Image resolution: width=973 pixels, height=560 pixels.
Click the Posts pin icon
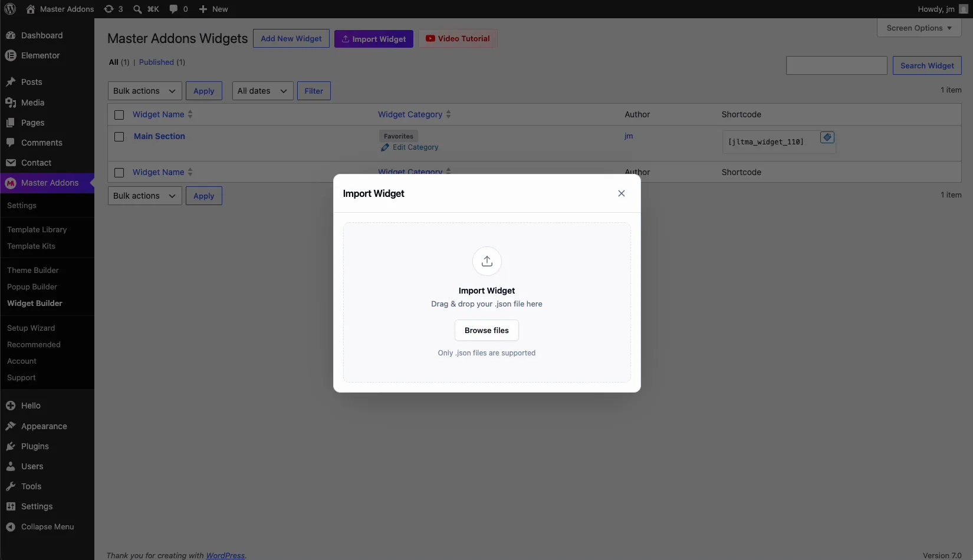(11, 82)
